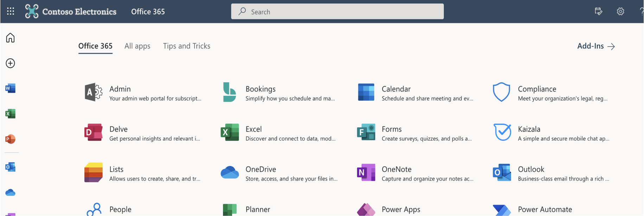Click 'Discover and connect to data, mod...' text

[291, 139]
